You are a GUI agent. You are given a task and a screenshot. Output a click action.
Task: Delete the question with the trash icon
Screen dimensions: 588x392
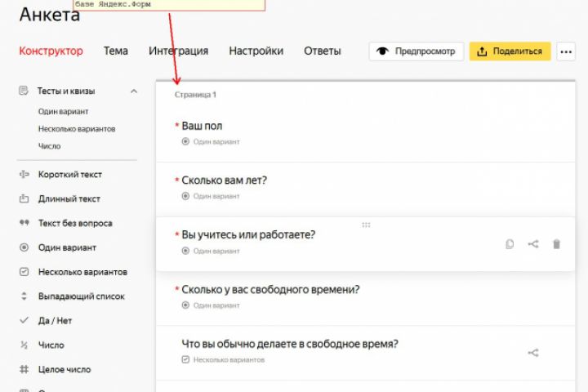[x=557, y=244]
